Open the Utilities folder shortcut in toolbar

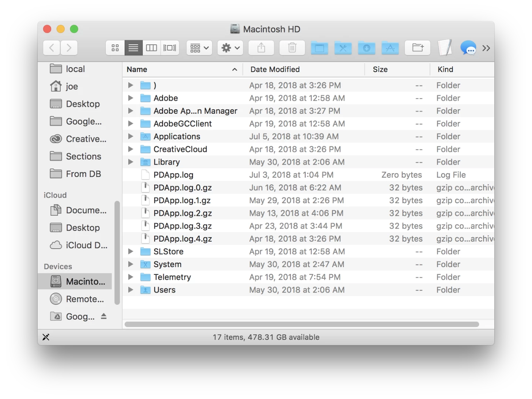pyautogui.click(x=343, y=48)
